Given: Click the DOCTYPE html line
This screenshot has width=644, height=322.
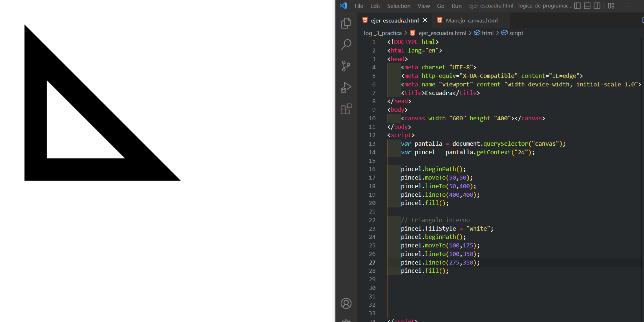Looking at the screenshot, I should tap(413, 42).
